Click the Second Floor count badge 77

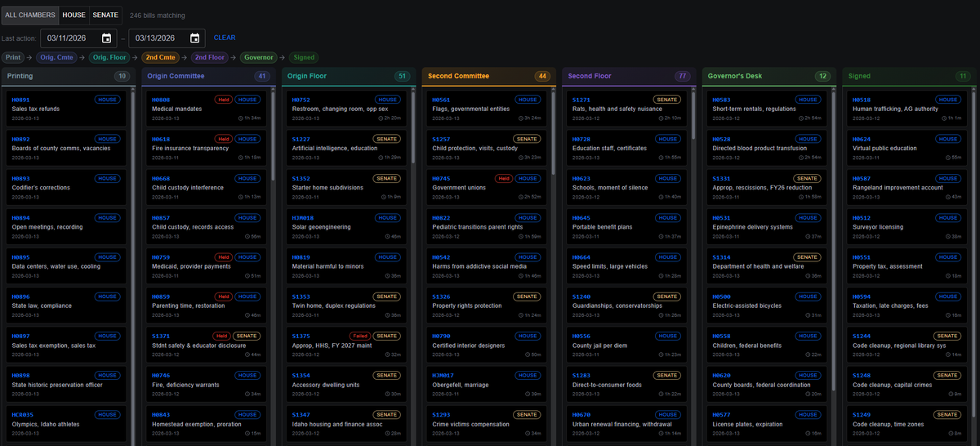pos(683,76)
